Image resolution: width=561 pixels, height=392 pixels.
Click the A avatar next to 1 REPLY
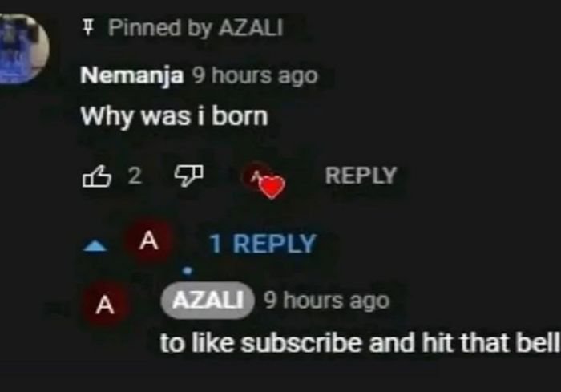tap(147, 242)
